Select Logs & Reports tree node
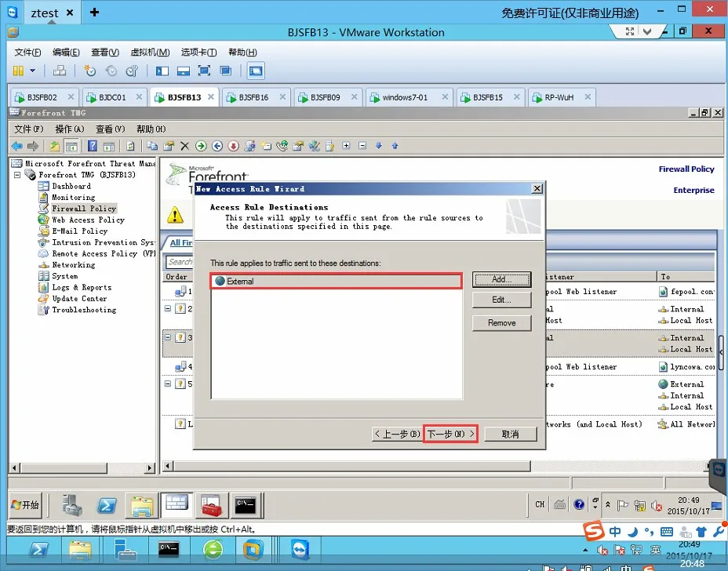728x571 pixels. pos(82,287)
